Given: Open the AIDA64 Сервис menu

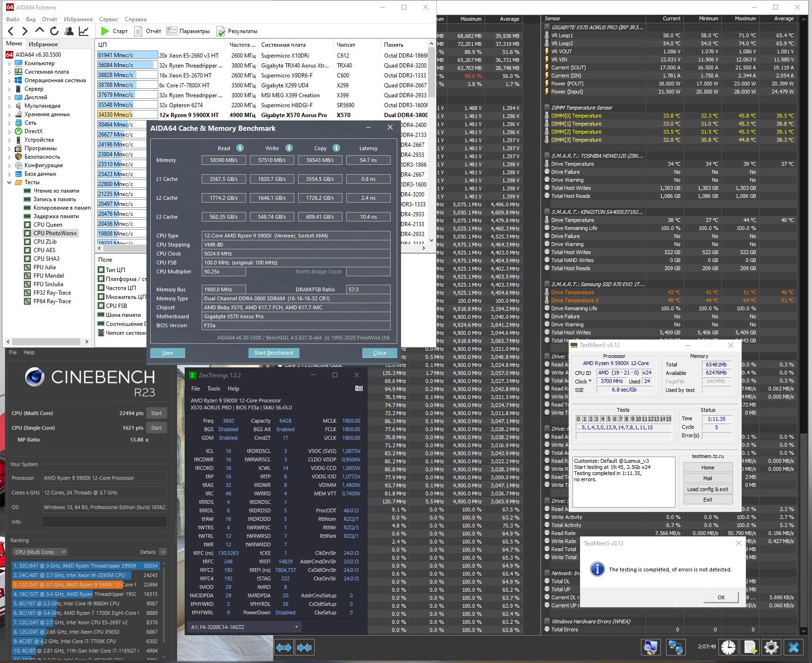Looking at the screenshot, I should [109, 19].
